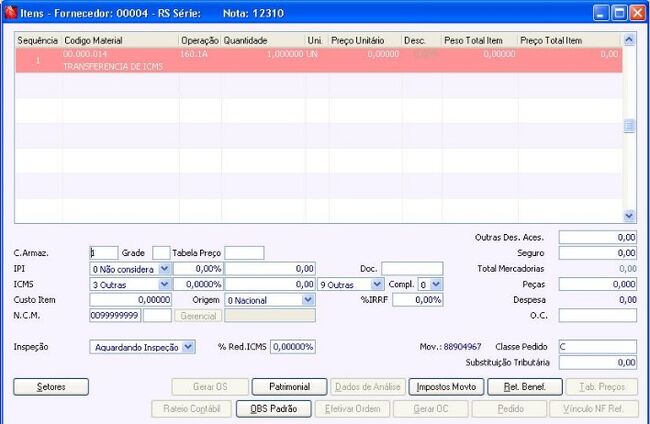Image resolution: width=650 pixels, height=424 pixels.
Task: Open the Origem 'Nacional' dropdown
Action: (308, 300)
